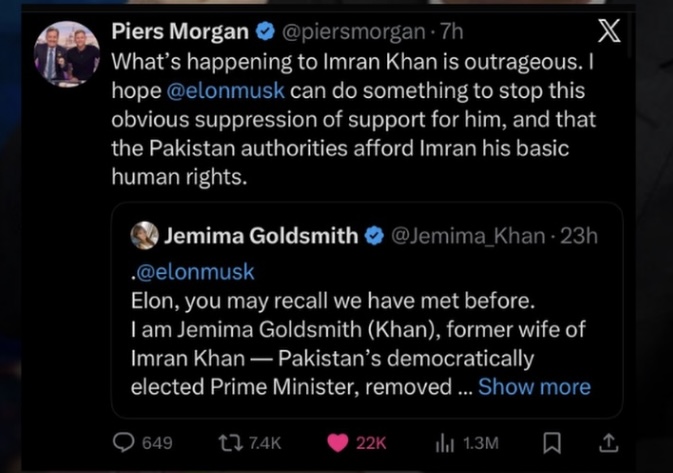This screenshot has height=473, width=673.
Task: Open replies via the comment bubble icon
Action: pyautogui.click(x=124, y=443)
